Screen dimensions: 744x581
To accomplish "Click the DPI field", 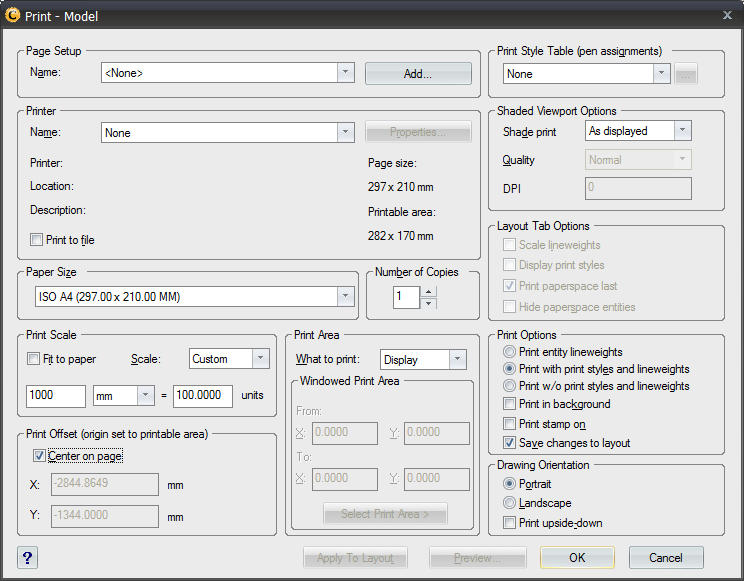I will pos(638,188).
